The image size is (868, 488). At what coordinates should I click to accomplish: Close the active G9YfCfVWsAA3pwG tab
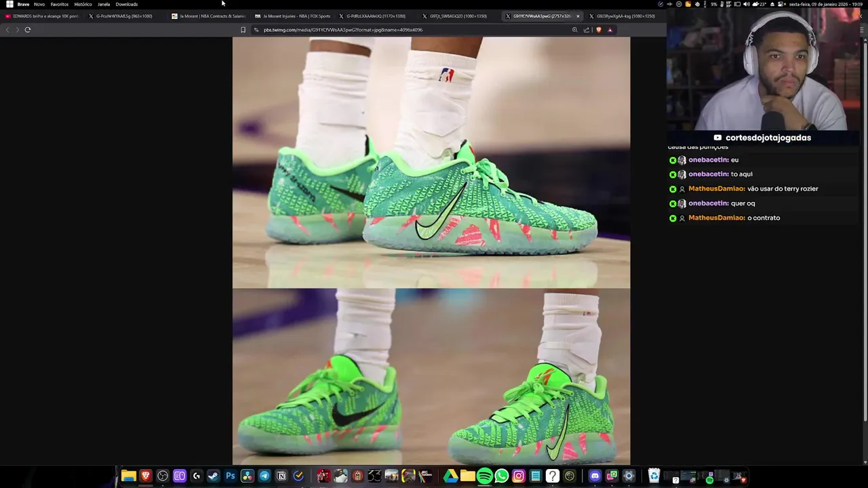(x=578, y=16)
